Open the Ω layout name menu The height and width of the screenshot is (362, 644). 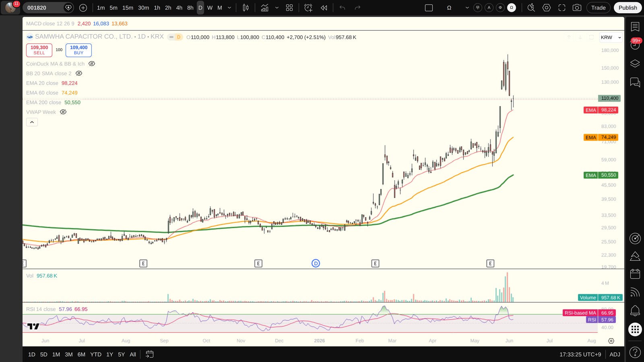point(449,8)
